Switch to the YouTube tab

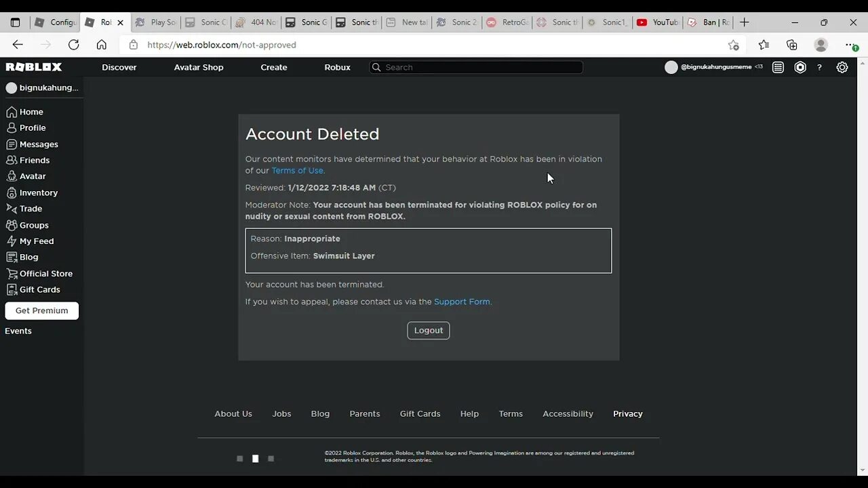point(658,22)
